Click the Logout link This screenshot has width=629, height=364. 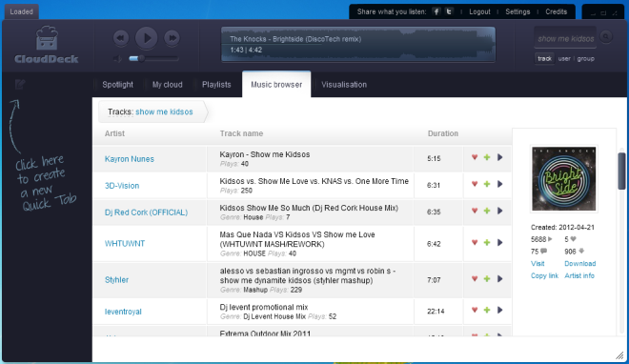click(479, 11)
